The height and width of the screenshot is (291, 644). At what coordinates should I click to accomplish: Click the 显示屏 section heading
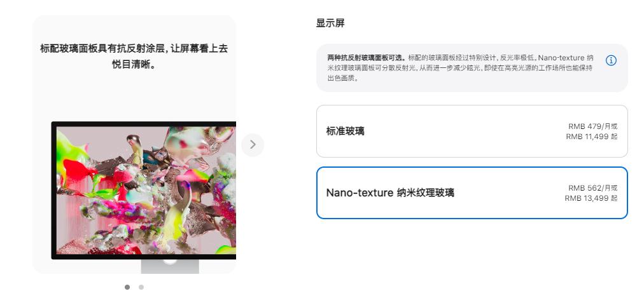click(x=330, y=24)
